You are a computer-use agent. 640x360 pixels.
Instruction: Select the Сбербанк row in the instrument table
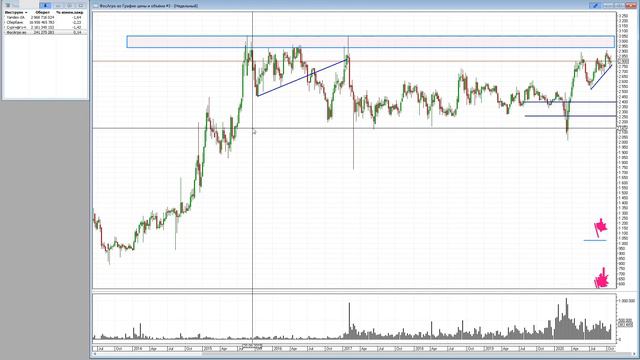pyautogui.click(x=45, y=22)
